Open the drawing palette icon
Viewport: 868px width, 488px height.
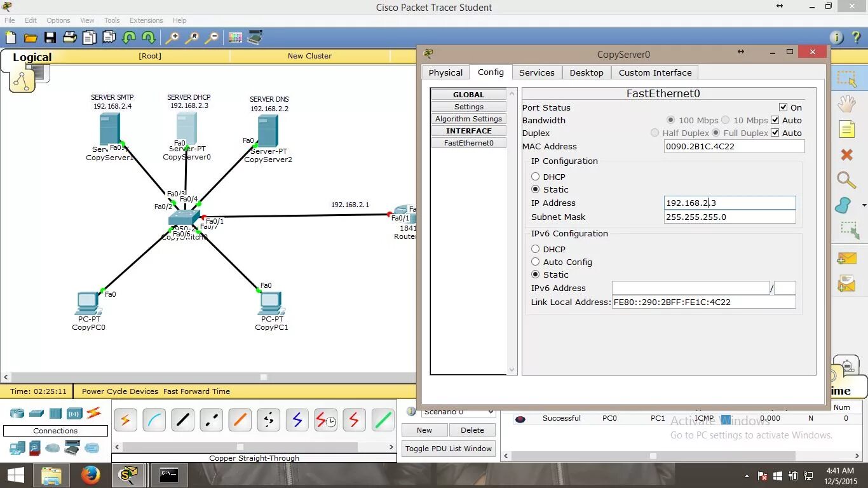point(235,37)
